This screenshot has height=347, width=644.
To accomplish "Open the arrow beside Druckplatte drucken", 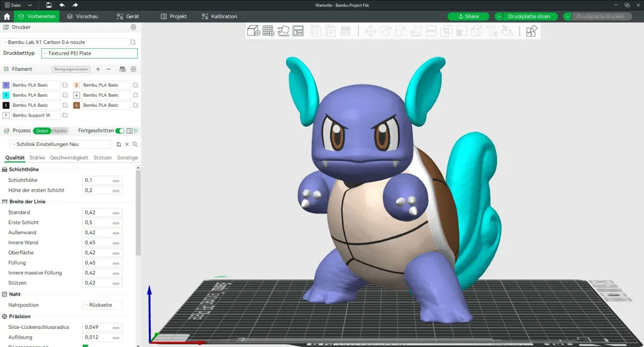I will point(567,17).
